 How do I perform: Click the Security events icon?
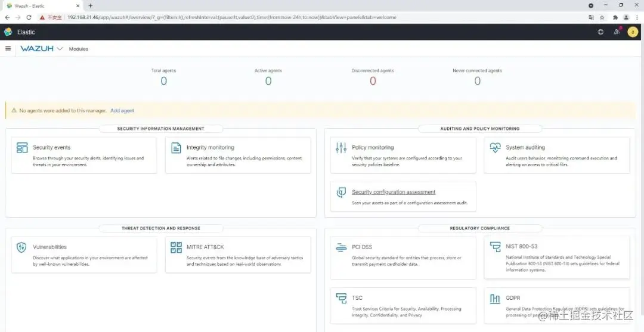pyautogui.click(x=22, y=148)
